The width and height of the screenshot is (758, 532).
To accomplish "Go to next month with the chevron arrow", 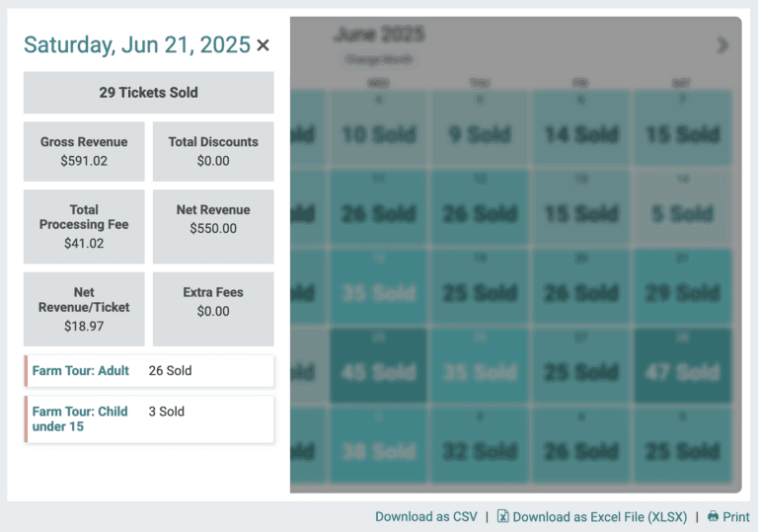I will pos(722,45).
